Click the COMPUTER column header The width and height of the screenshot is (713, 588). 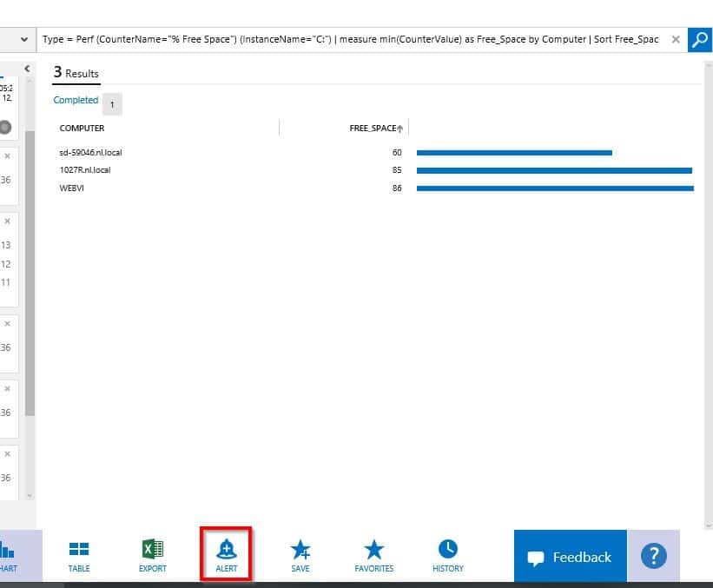tap(82, 129)
